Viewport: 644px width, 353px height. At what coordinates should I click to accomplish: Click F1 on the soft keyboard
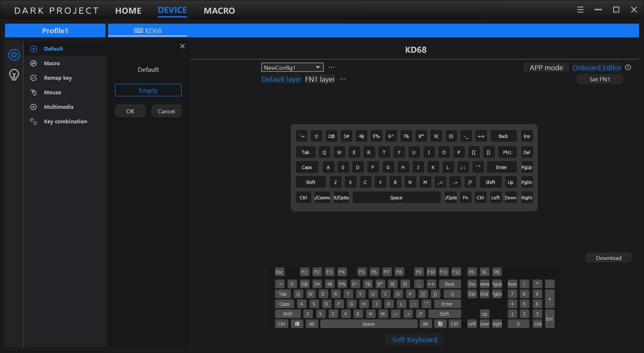point(305,272)
